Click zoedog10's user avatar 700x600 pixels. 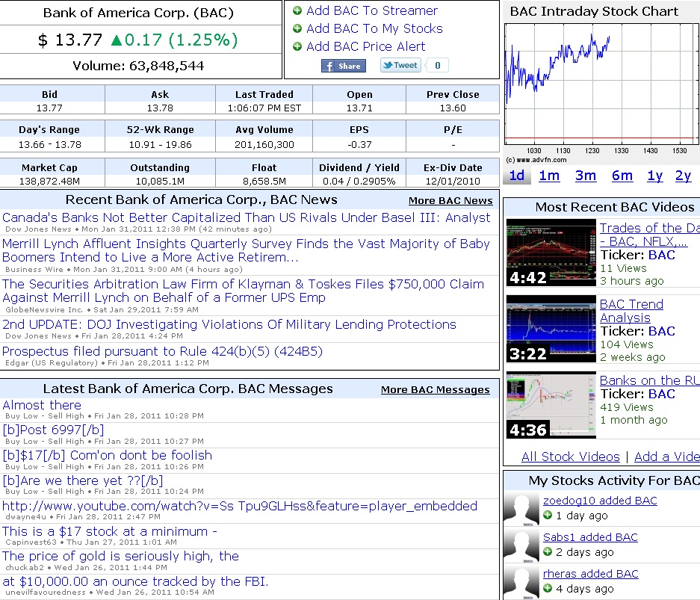(x=521, y=509)
